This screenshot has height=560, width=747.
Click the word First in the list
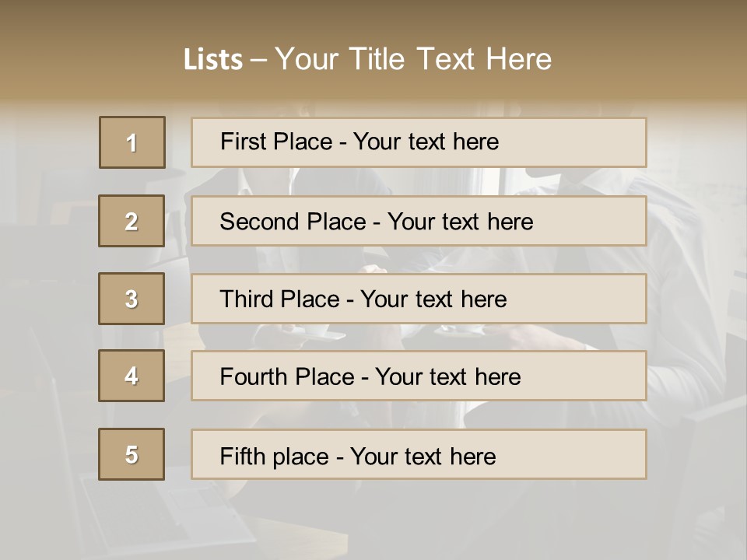pos(243,142)
